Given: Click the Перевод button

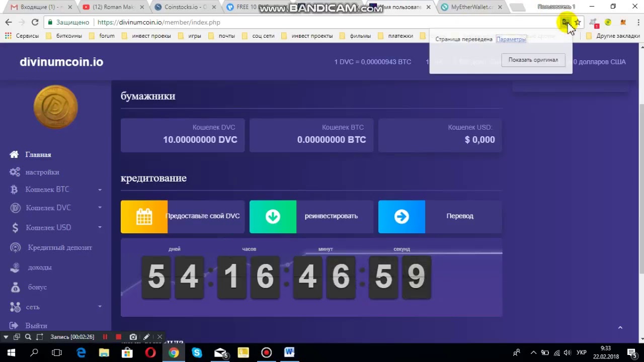Looking at the screenshot, I should point(440,217).
